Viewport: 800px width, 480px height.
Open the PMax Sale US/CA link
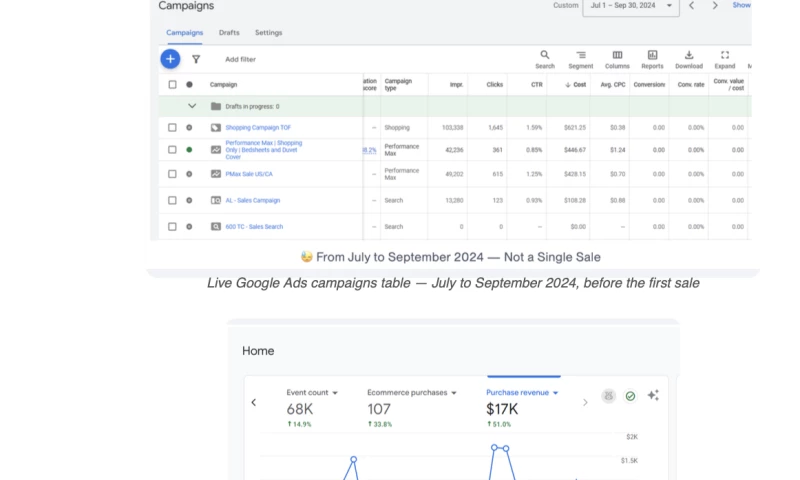click(x=249, y=174)
